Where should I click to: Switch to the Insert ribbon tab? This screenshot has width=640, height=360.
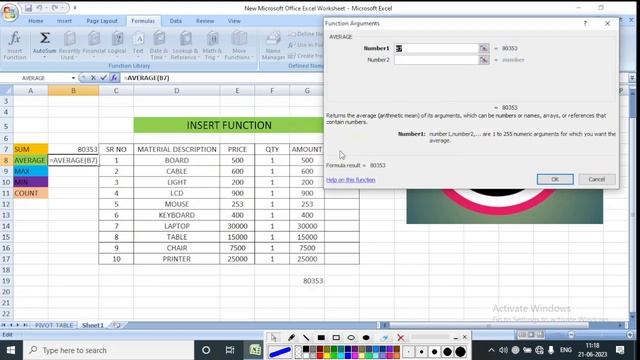(64, 21)
